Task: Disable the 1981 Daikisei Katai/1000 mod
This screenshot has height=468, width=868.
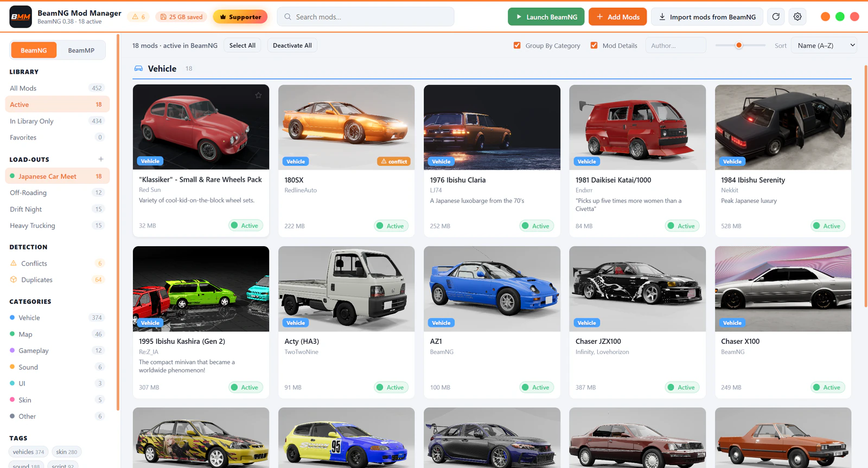Action: (681, 226)
